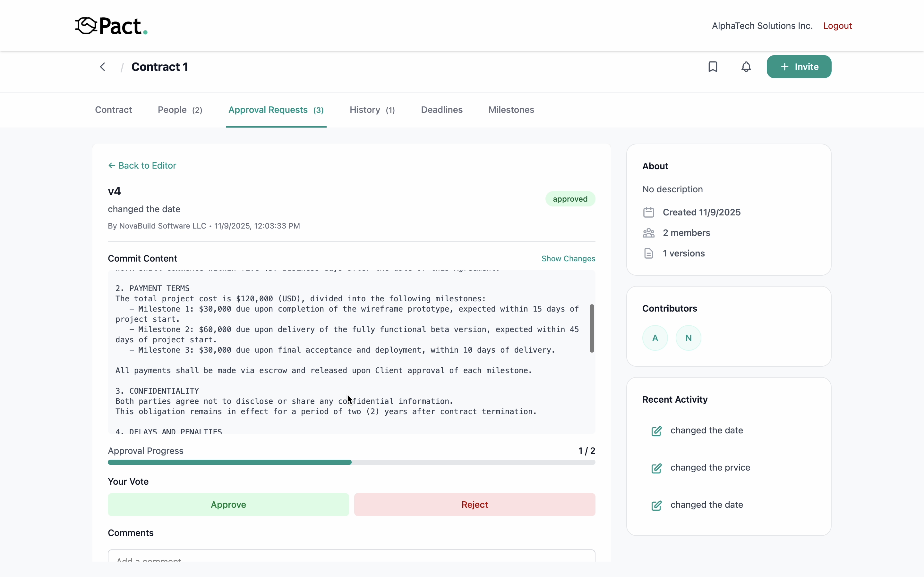The width and height of the screenshot is (924, 577).
Task: Reject the v4 commit
Action: [474, 505]
